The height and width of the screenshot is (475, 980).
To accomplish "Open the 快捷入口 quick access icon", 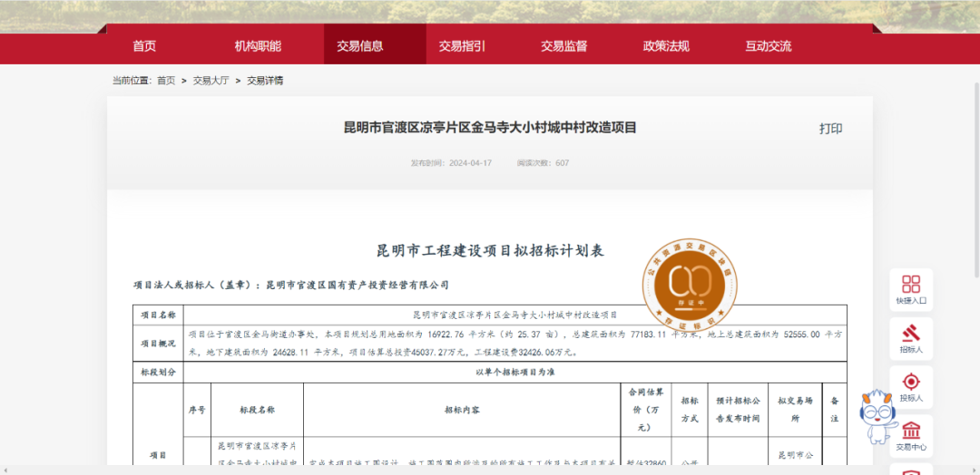I will tap(910, 289).
